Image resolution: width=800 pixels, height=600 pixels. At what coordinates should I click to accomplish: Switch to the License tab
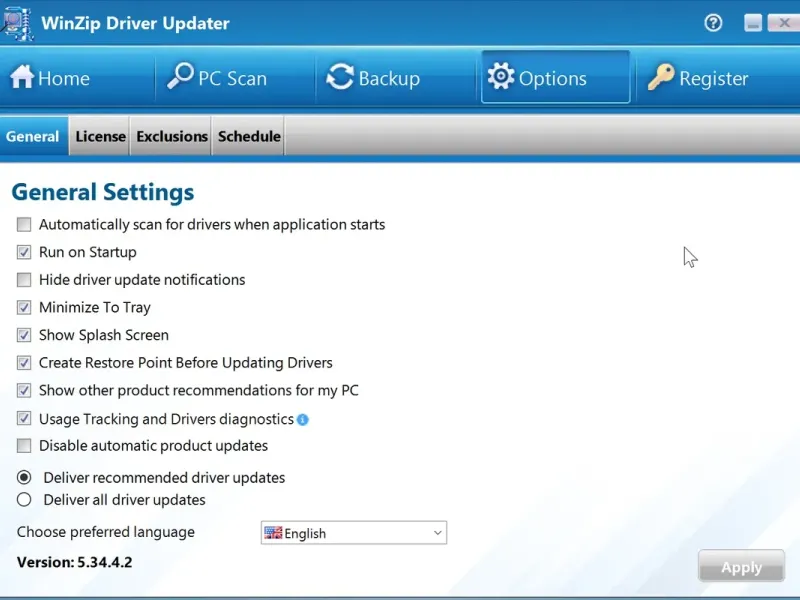100,136
